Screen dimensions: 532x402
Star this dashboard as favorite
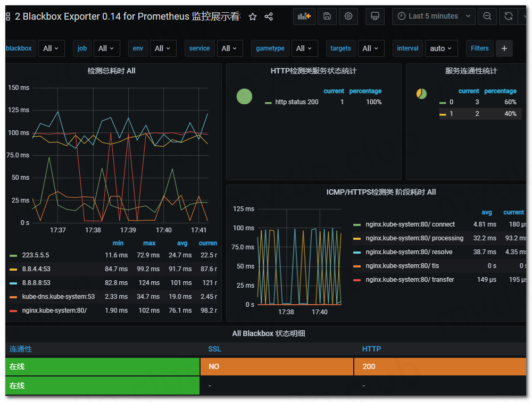[x=252, y=16]
